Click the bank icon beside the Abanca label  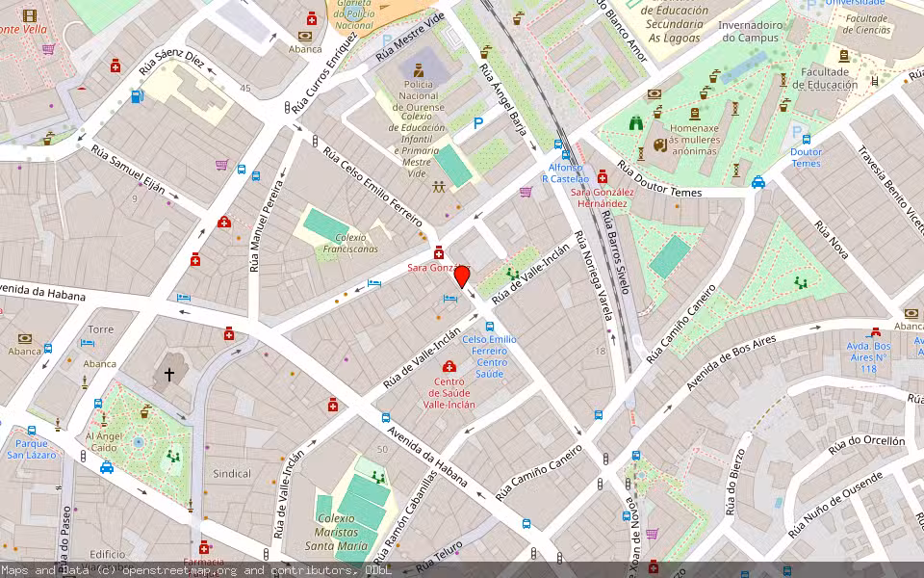tap(25, 339)
